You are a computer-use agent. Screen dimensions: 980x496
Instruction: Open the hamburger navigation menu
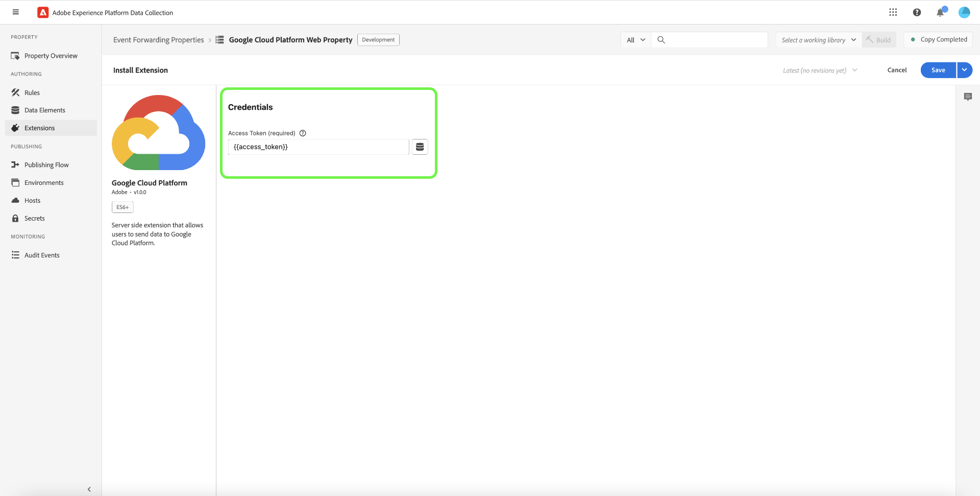[x=16, y=12]
